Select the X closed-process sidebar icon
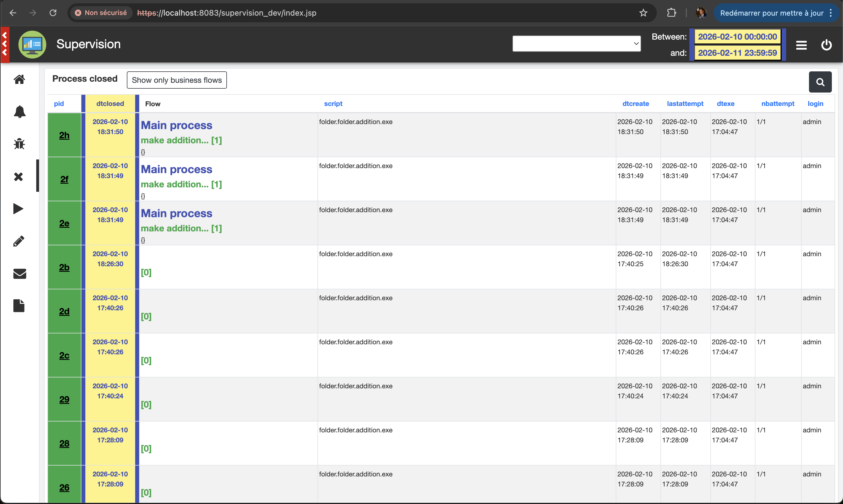 click(x=19, y=177)
